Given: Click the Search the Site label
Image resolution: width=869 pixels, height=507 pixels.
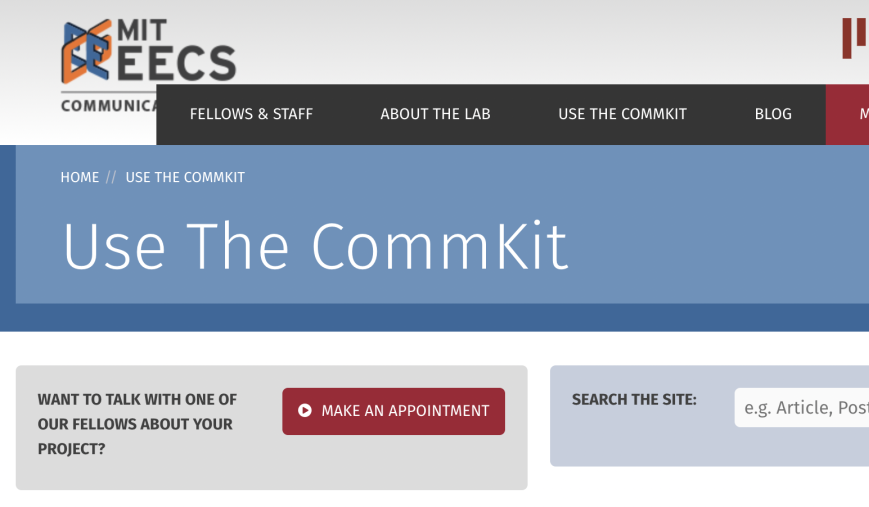Looking at the screenshot, I should click(x=634, y=400).
